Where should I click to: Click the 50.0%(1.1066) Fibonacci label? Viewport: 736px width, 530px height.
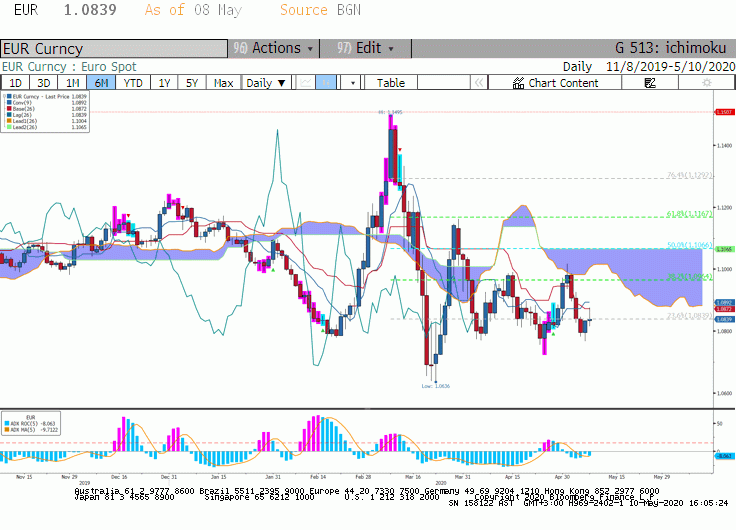pyautogui.click(x=690, y=245)
